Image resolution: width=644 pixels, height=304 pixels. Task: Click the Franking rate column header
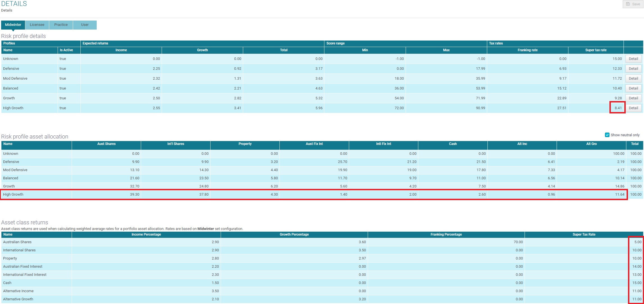click(527, 50)
